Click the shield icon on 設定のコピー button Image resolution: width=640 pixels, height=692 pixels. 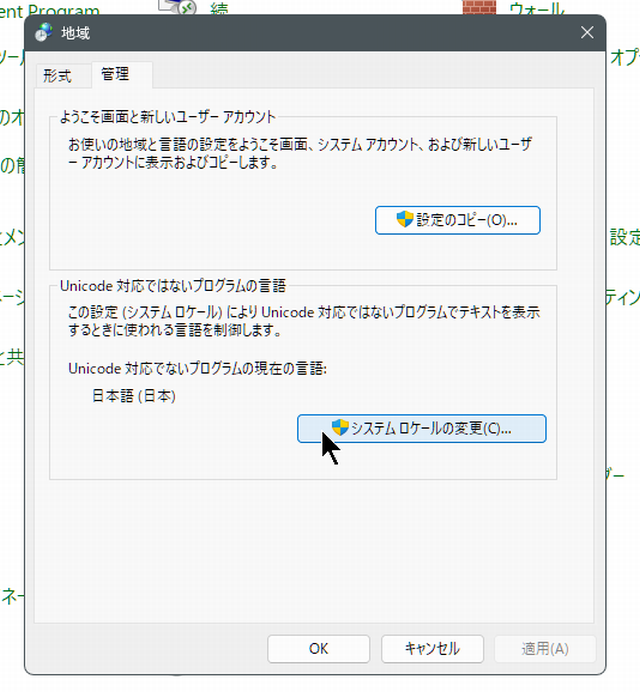(x=405, y=220)
